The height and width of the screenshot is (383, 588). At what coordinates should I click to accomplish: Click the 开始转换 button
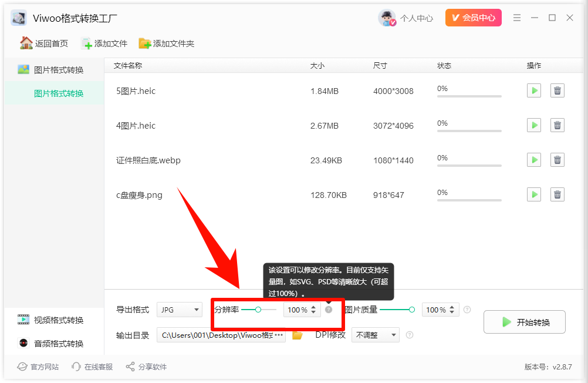(x=524, y=322)
